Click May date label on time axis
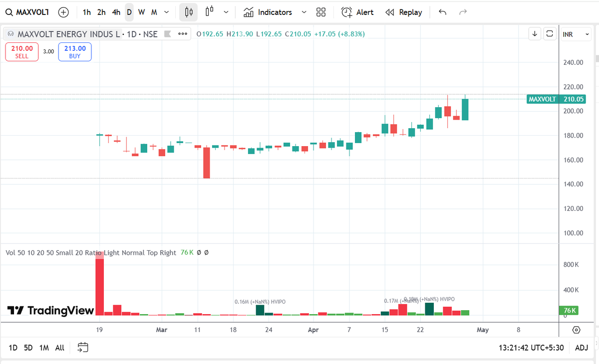Image resolution: width=599 pixels, height=364 pixels. (x=482, y=330)
